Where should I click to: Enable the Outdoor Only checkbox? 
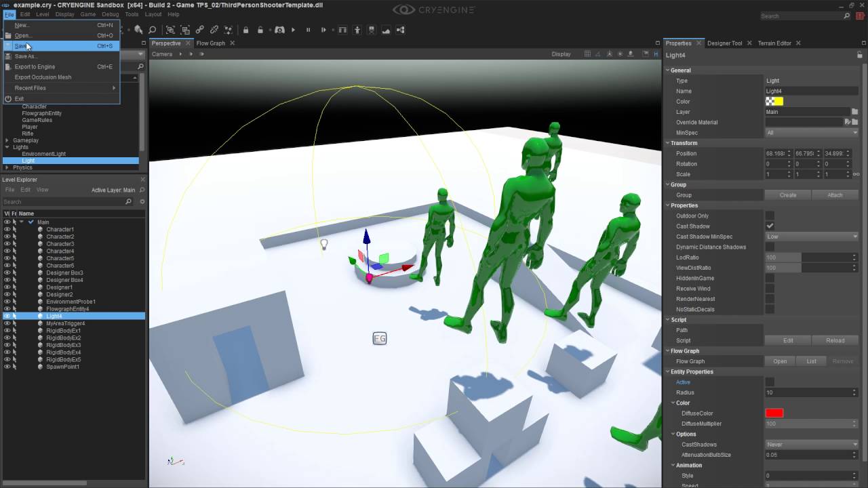coord(770,216)
